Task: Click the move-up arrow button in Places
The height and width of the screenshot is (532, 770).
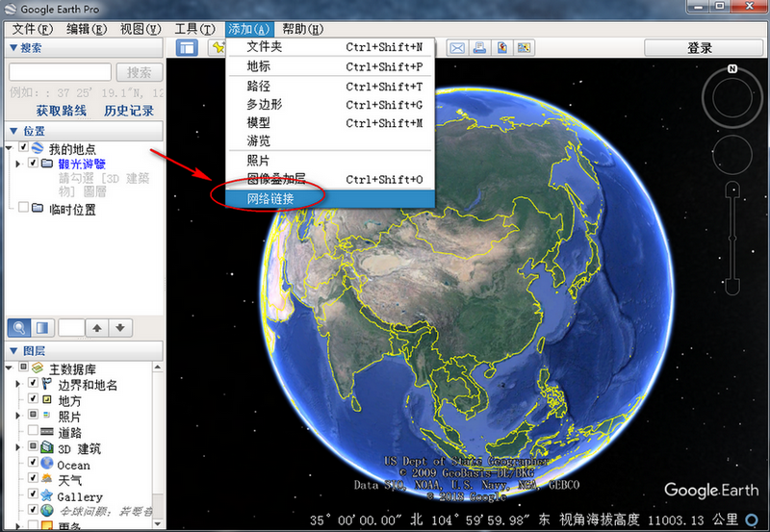Action: [97, 327]
